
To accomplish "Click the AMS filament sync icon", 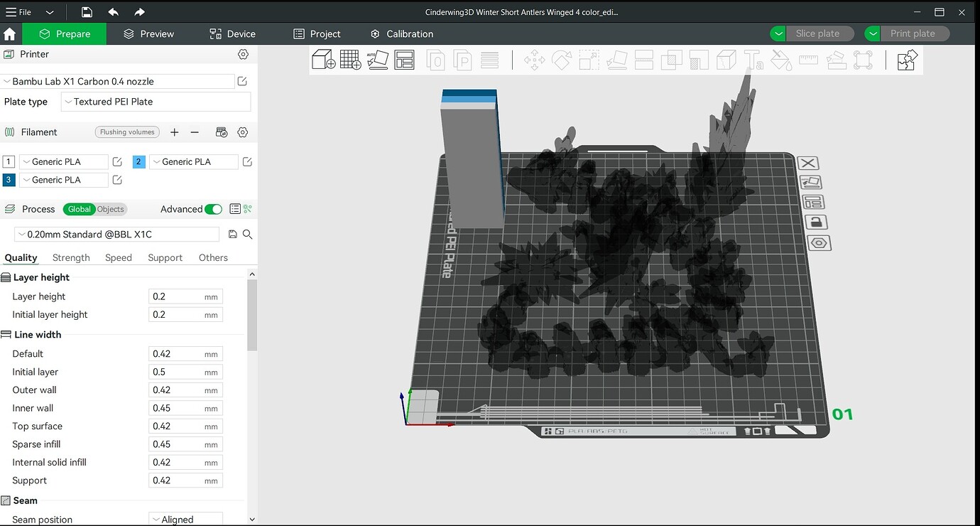I will tap(222, 132).
